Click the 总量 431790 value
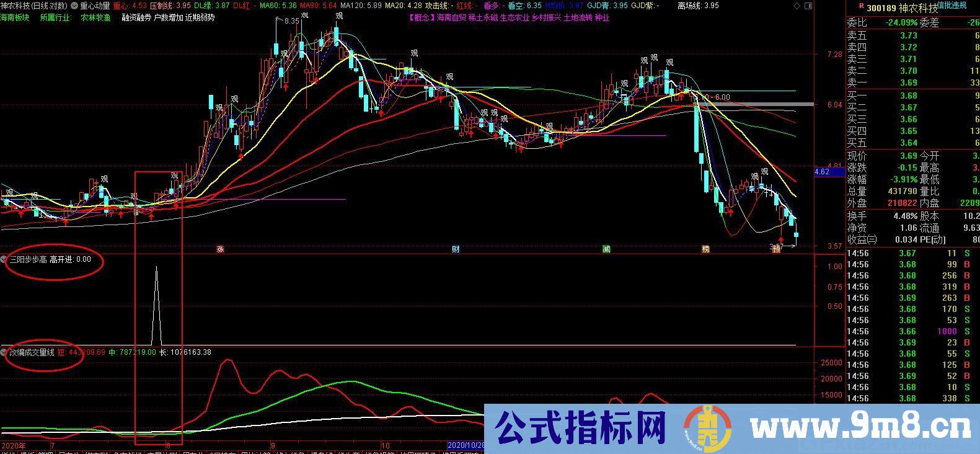 [x=904, y=192]
